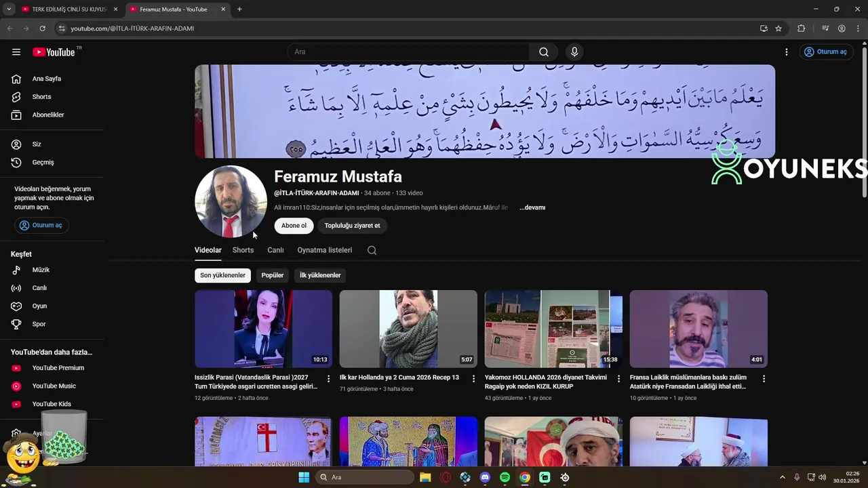The height and width of the screenshot is (488, 868).
Task: Open Yakomoz HOLLANDA 2026 video thumbnail
Action: tap(553, 329)
